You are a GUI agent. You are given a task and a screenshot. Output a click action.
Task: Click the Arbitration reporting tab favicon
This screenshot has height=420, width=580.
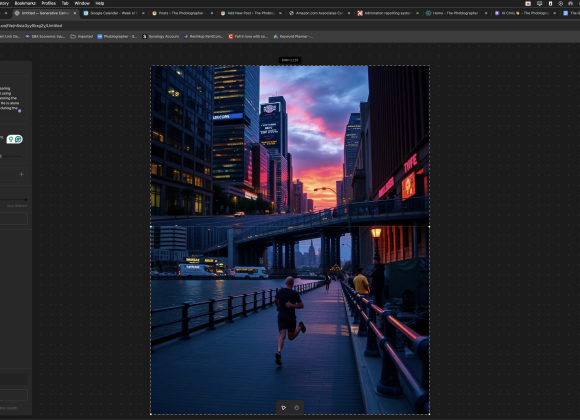point(360,13)
